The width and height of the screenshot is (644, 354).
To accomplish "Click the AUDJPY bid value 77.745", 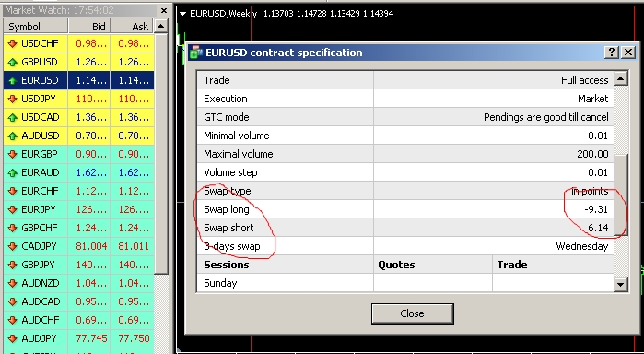I will 91,338.
